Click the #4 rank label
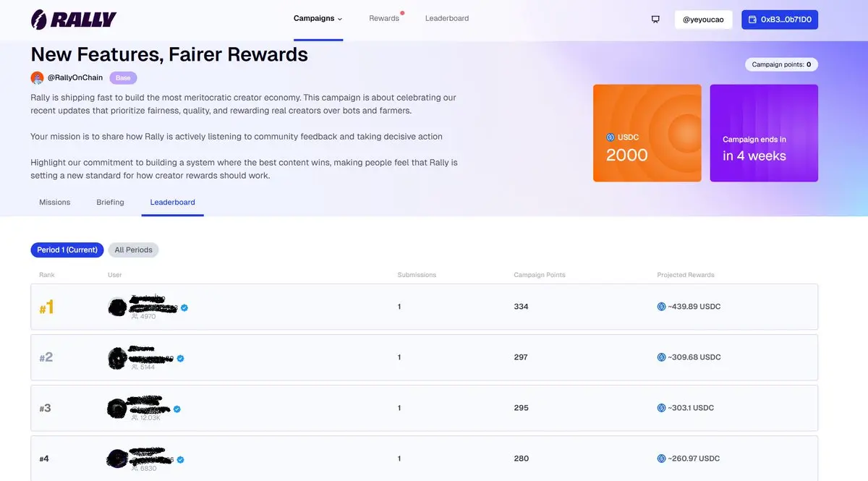Screen dimensions: 868x481 44,459
